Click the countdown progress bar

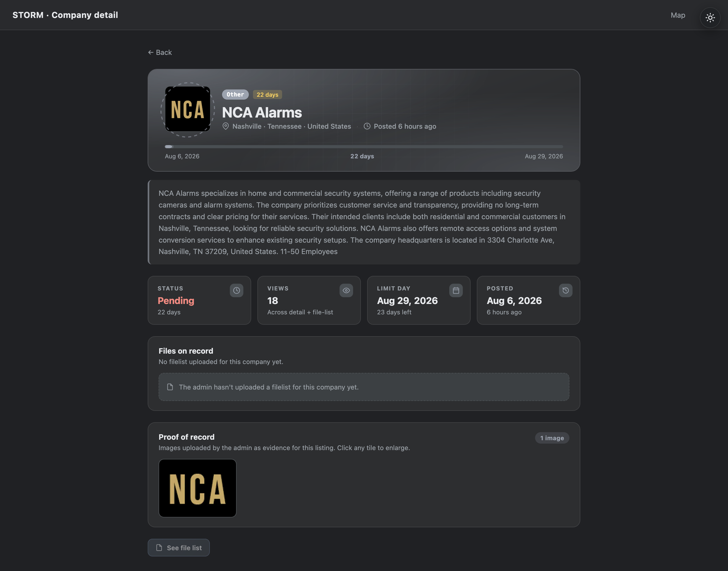click(364, 146)
